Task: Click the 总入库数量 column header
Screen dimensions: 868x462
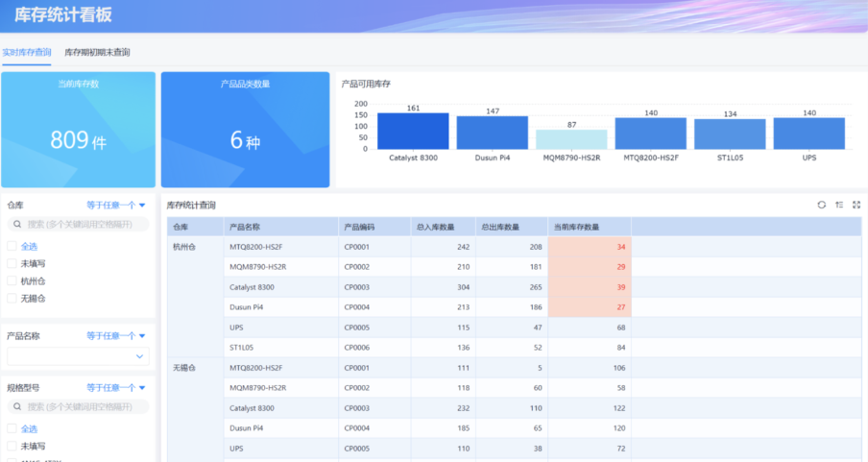Action: point(444,227)
